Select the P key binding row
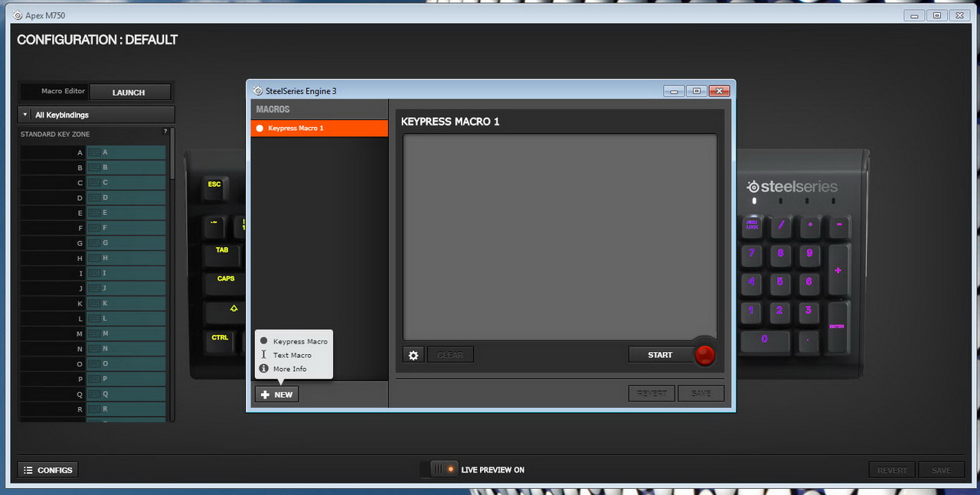Screen dimensions: 980x495 point(93,379)
